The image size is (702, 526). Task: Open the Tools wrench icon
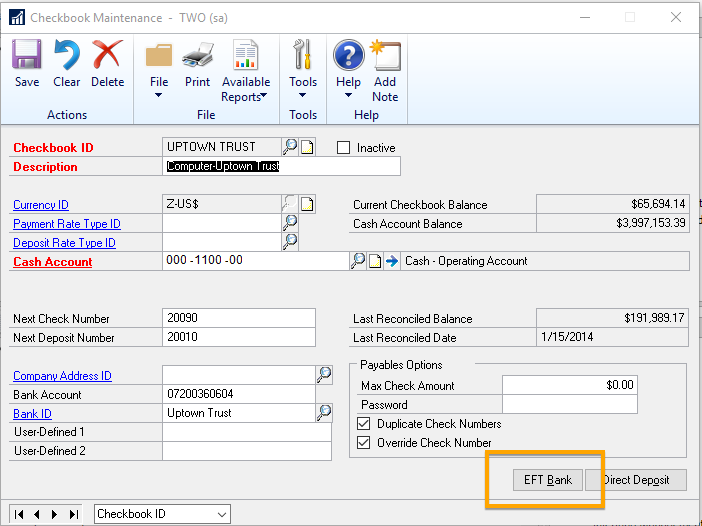[303, 55]
